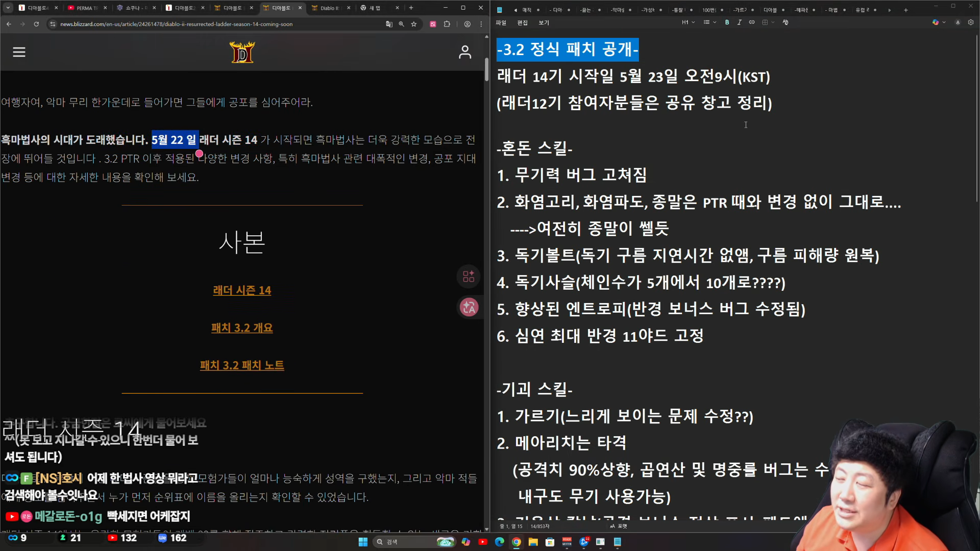Image resolution: width=980 pixels, height=551 pixels.
Task: Switch to the Diablo II Chrome tab
Action: coord(330,8)
